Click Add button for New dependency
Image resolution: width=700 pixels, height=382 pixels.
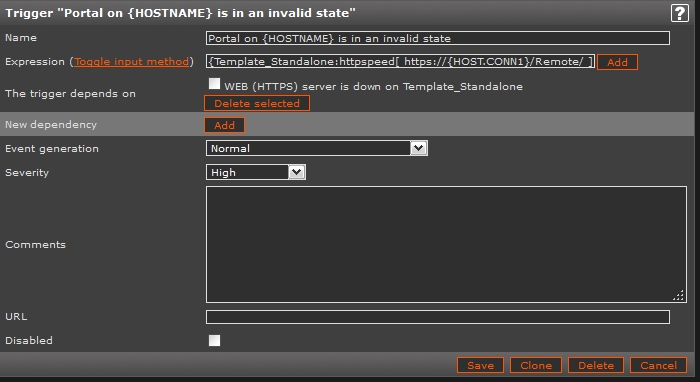click(224, 125)
